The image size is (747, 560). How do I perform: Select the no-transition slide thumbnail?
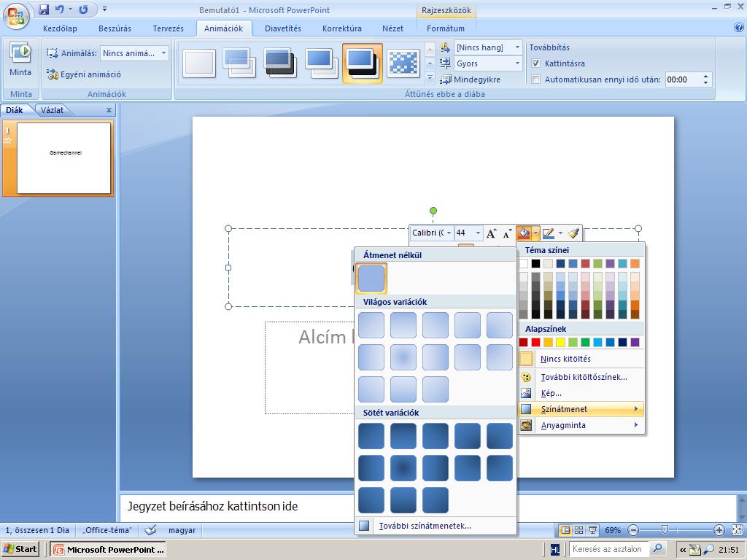tap(199, 63)
